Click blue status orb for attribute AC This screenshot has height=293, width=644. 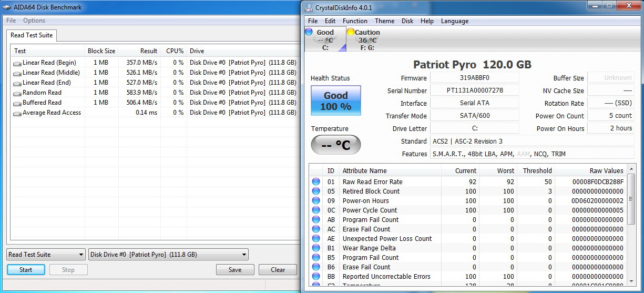316,229
